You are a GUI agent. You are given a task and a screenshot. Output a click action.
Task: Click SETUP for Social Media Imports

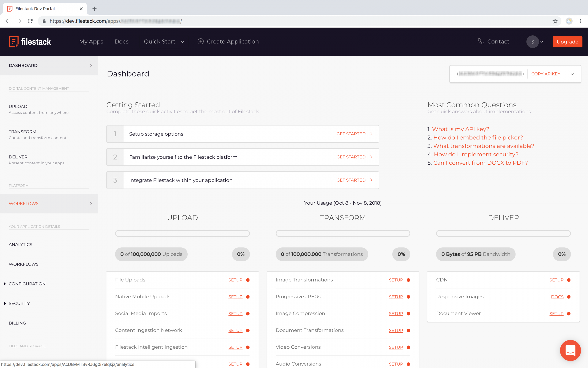pos(235,313)
